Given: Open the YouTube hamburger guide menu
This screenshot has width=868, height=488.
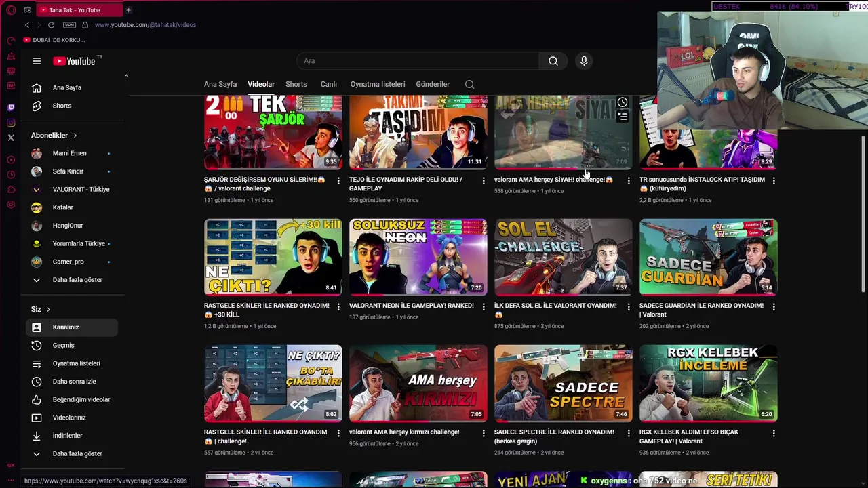Looking at the screenshot, I should [37, 61].
